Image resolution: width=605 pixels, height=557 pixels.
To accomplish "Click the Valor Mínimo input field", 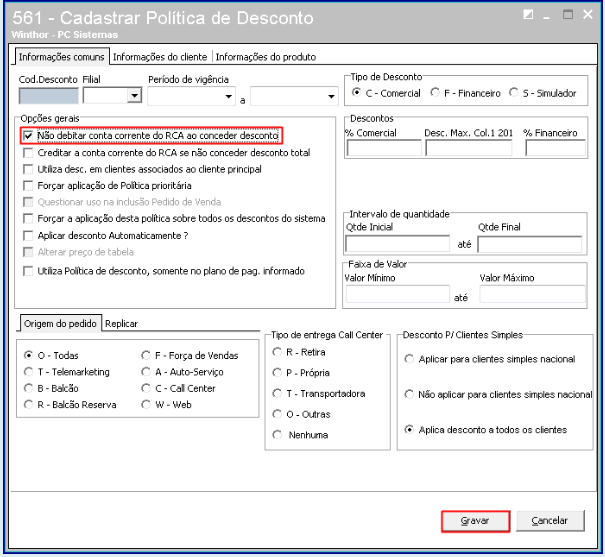I will 398,294.
